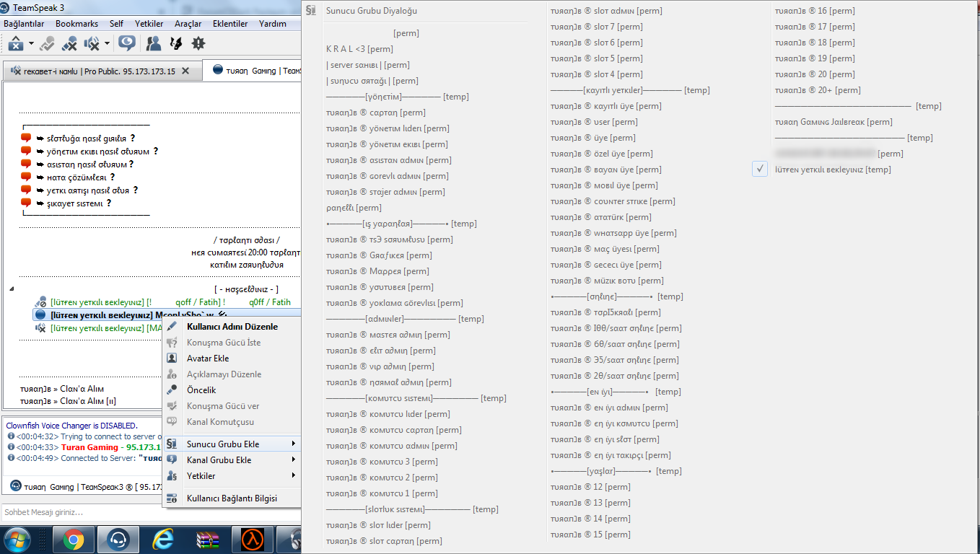Open Internet Explorer from the taskbar
The height and width of the screenshot is (554, 980).
pos(163,540)
